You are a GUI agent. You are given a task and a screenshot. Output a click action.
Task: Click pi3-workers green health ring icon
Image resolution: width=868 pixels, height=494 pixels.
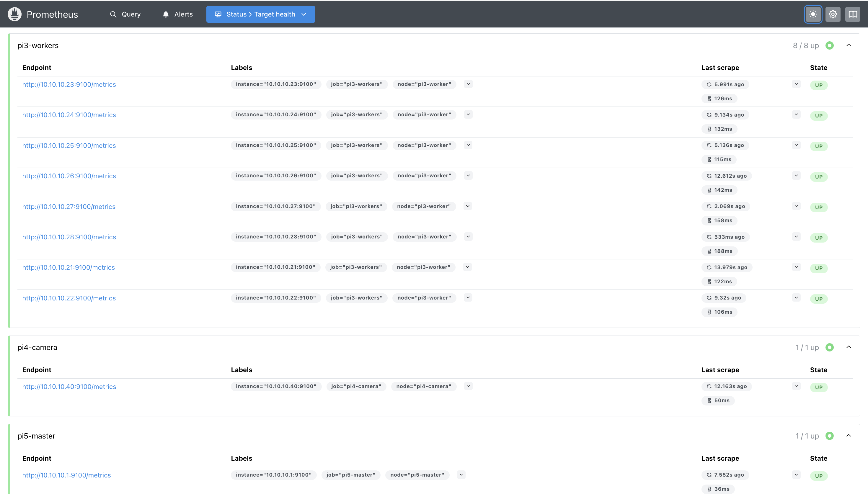pos(830,45)
